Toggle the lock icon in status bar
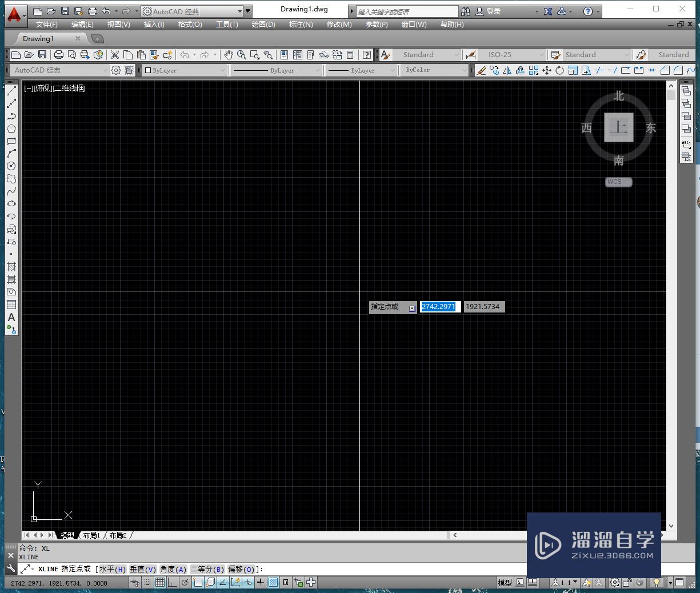Image resolution: width=700 pixels, height=593 pixels. point(627,582)
